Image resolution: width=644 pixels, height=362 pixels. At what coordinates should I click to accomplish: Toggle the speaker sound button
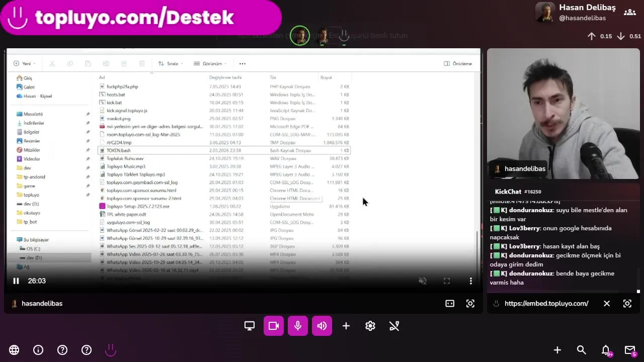click(322, 326)
